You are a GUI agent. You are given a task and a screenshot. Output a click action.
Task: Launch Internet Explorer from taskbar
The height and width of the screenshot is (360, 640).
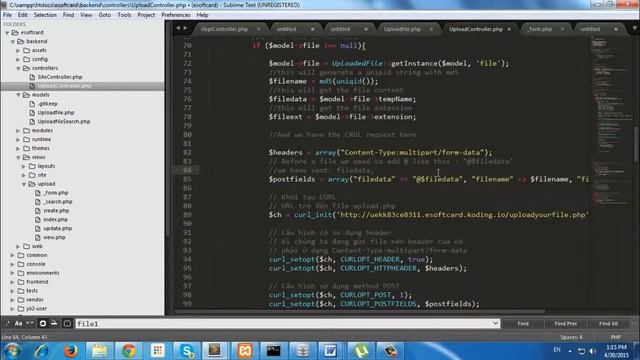[x=42, y=351]
